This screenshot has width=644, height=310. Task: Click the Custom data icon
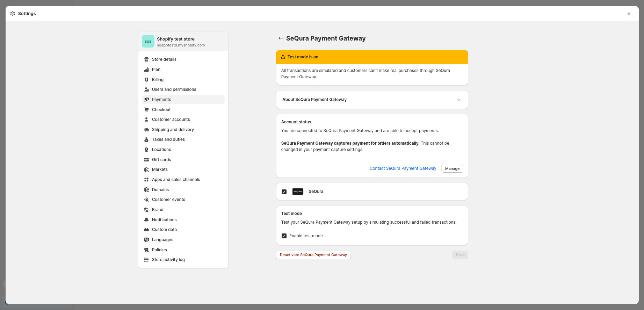pos(146,230)
